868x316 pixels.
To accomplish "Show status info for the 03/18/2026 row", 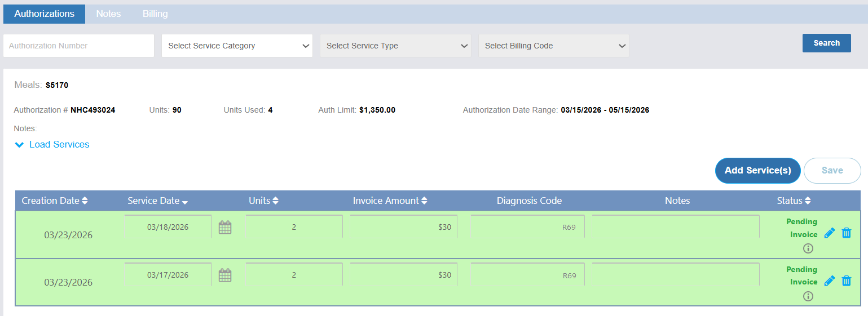I will pos(808,248).
